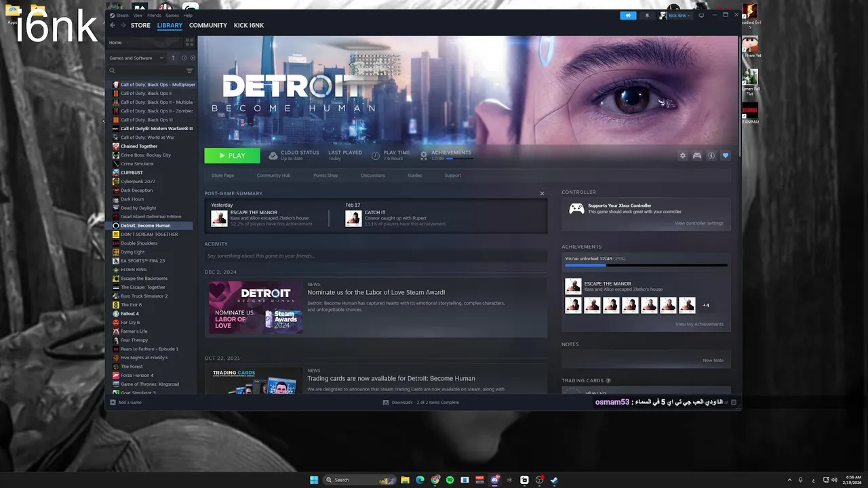Open controller layout icon for Detroit
The width and height of the screenshot is (868, 488).
697,156
